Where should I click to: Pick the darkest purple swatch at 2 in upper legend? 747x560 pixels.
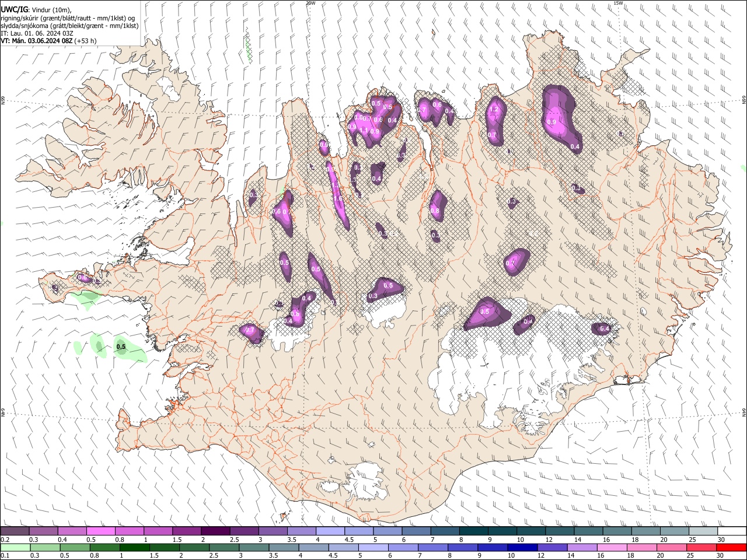pos(215,531)
